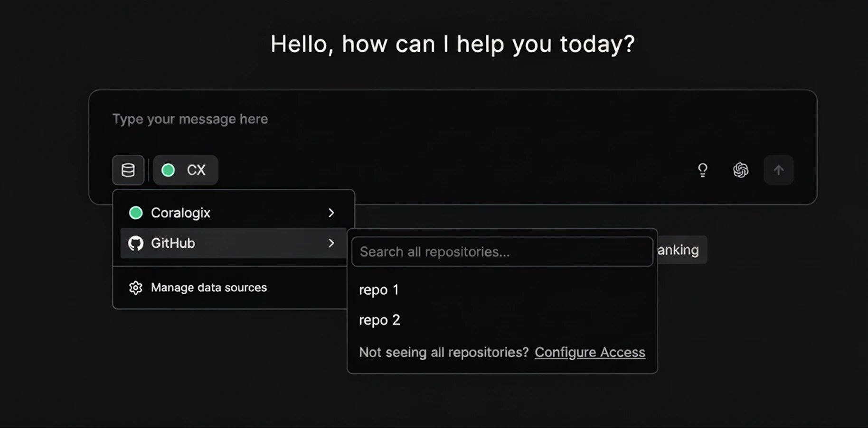Toggle the CX data source pill
Screen dimensions: 868x428
[x=186, y=170]
